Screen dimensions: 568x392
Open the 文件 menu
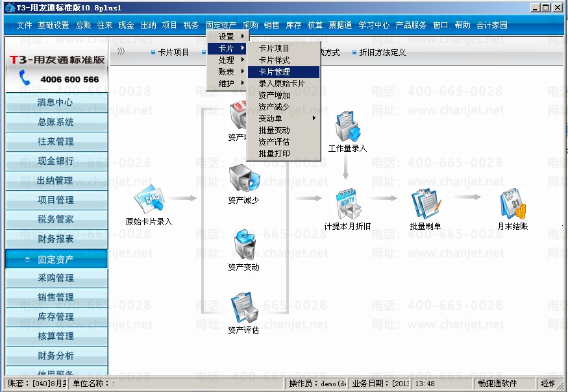tap(24, 25)
